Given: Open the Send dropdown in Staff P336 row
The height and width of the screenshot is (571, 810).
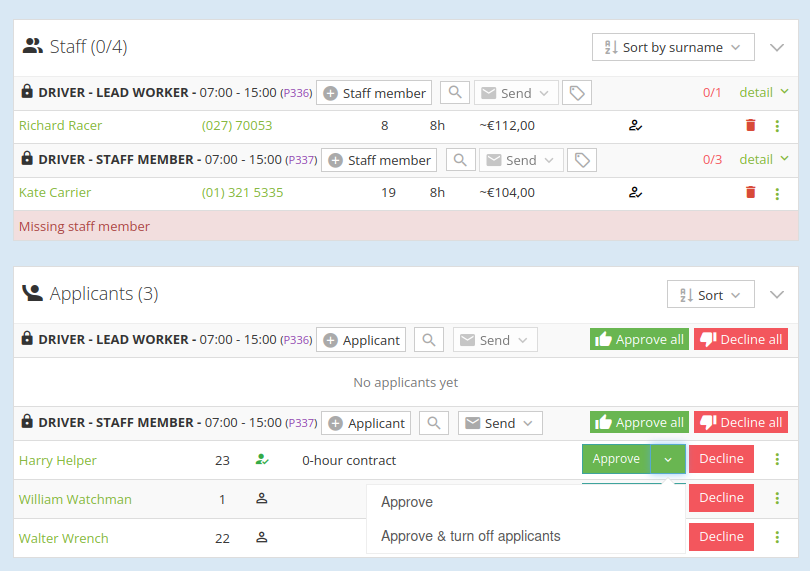Looking at the screenshot, I should coord(516,93).
